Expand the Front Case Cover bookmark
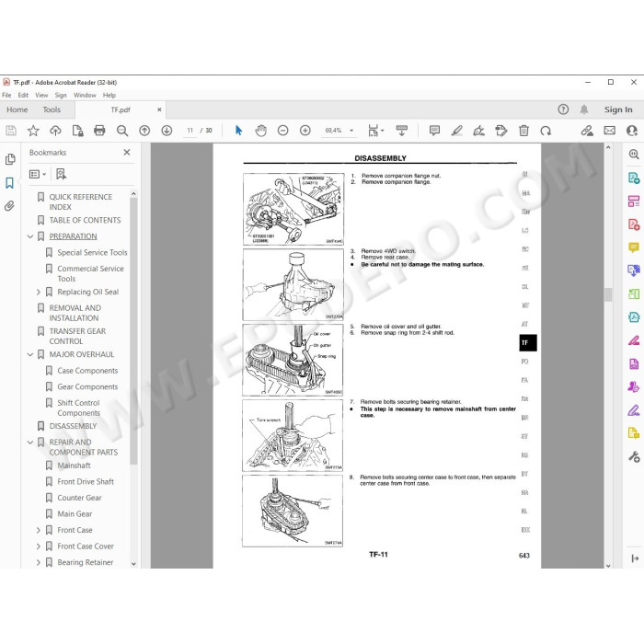 pos(39,546)
